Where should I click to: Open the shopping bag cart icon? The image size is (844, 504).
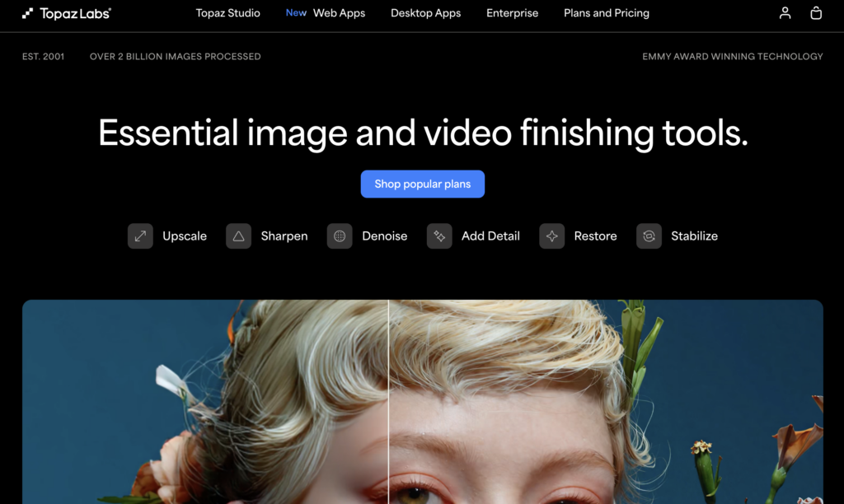click(x=816, y=13)
